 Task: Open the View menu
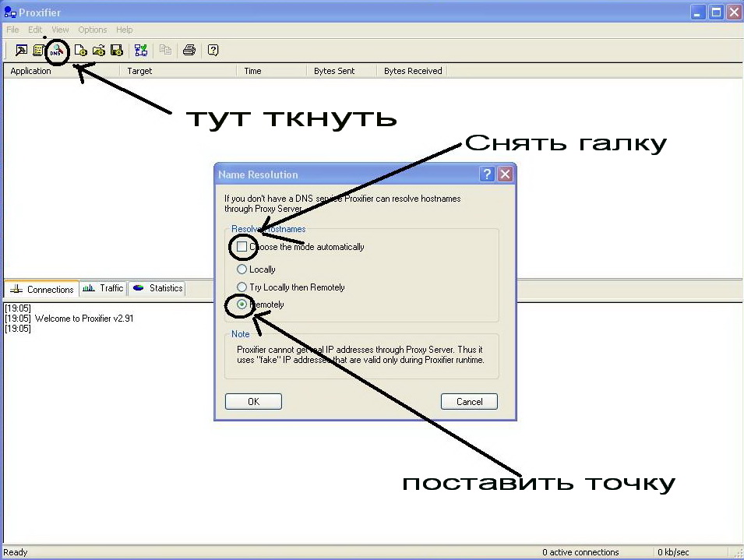[x=60, y=30]
